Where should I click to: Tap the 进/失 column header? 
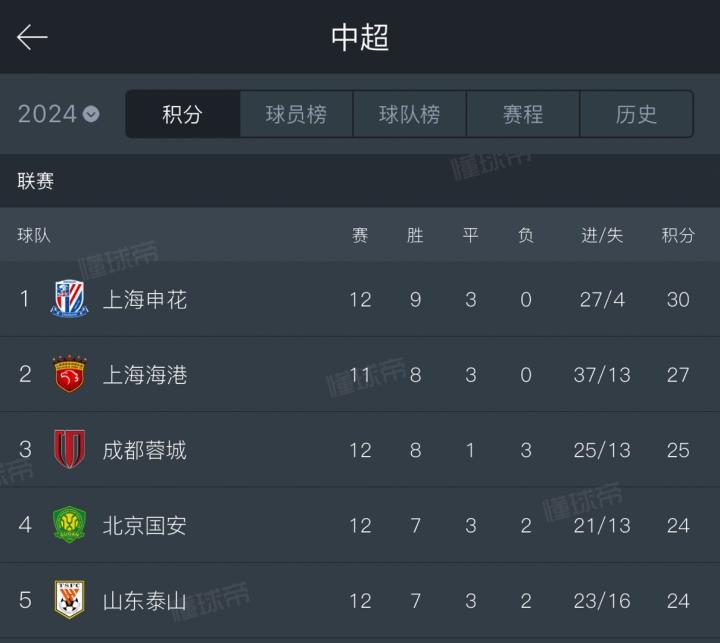pyautogui.click(x=602, y=235)
